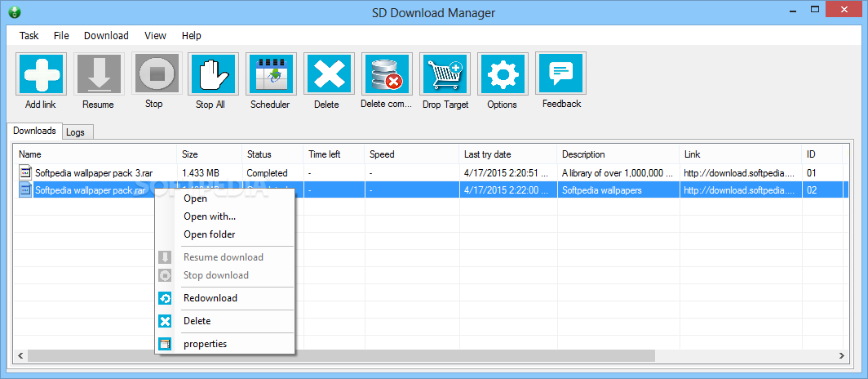Viewport: 868px width, 379px height.
Task: Open the Help menu
Action: (x=192, y=35)
